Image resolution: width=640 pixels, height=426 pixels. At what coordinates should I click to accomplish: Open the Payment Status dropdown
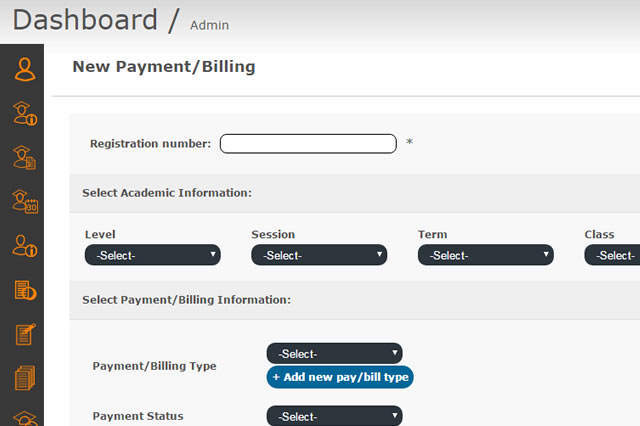coord(334,416)
